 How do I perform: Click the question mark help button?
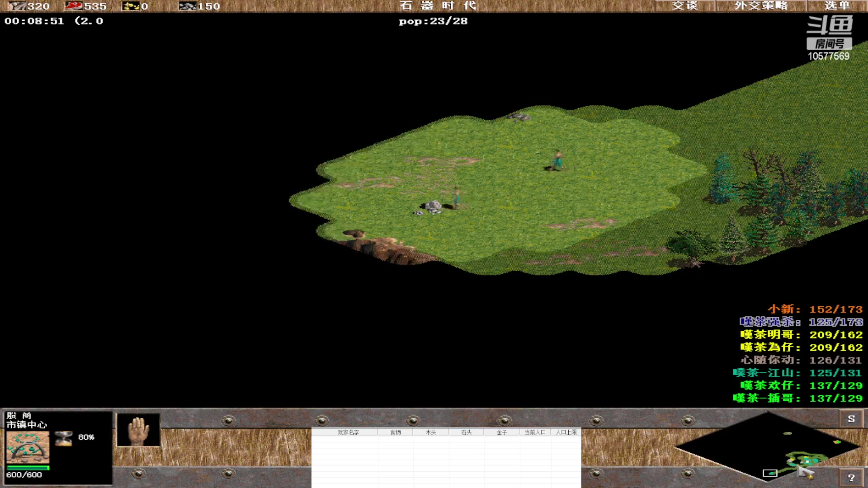tap(851, 478)
